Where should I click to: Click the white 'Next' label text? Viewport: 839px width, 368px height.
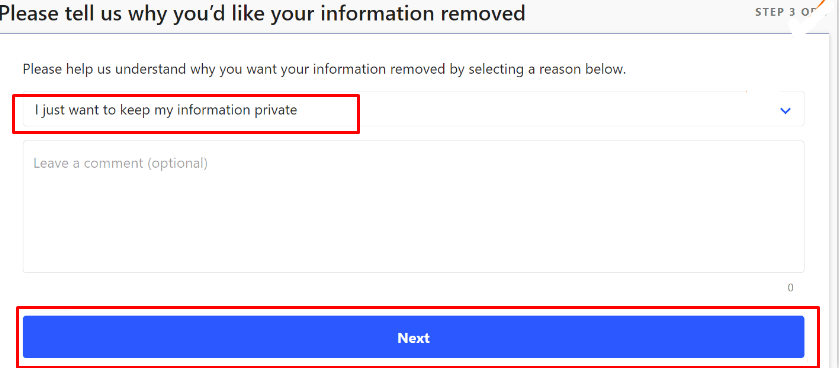pos(414,338)
